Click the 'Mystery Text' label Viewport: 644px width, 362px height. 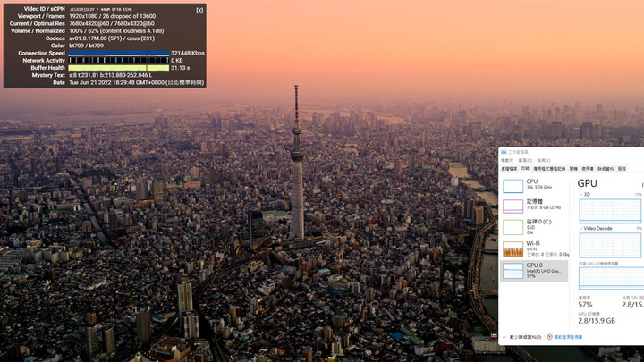tap(48, 75)
